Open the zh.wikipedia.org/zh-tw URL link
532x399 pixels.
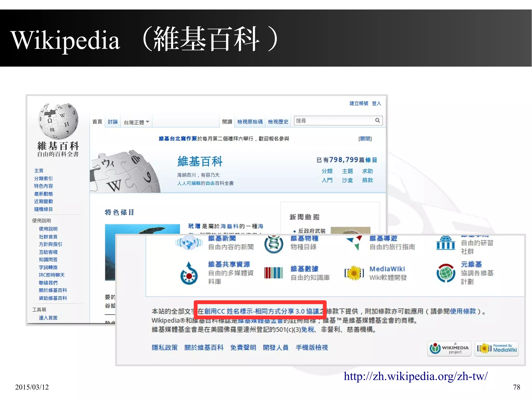point(416,376)
